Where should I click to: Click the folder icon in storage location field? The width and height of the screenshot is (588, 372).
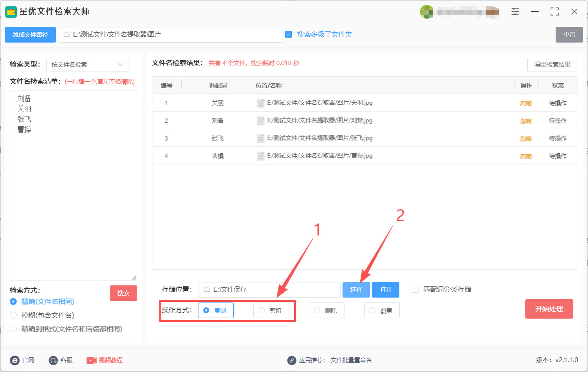point(206,290)
